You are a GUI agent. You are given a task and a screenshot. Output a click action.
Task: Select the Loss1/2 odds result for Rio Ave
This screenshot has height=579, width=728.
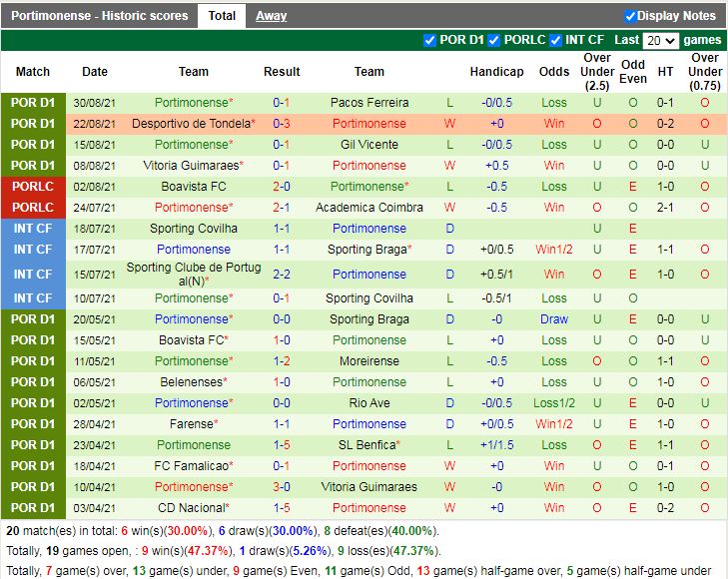coord(554,402)
